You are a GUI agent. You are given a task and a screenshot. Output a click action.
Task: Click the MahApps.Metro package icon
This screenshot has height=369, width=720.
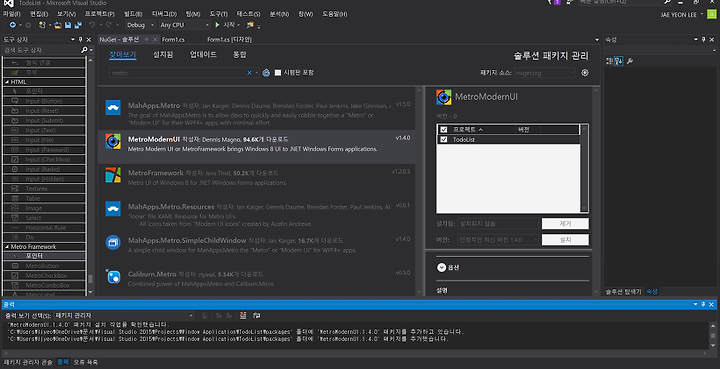pyautogui.click(x=113, y=107)
